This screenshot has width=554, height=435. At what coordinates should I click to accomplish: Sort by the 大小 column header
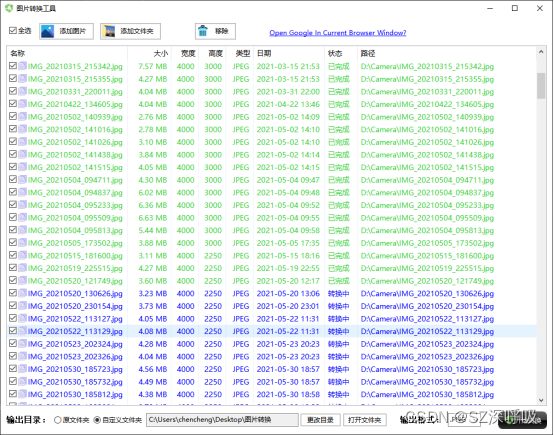[149, 53]
